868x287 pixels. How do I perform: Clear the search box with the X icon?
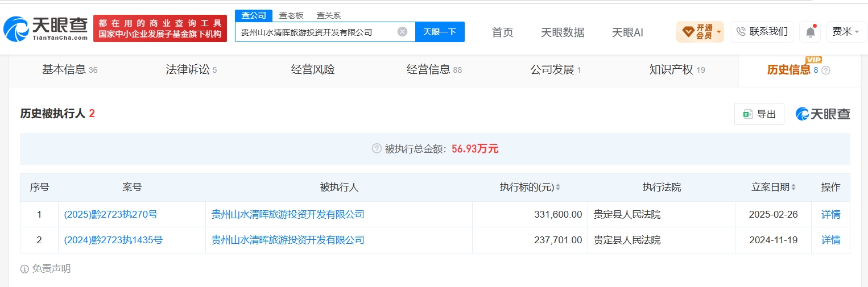click(x=402, y=32)
